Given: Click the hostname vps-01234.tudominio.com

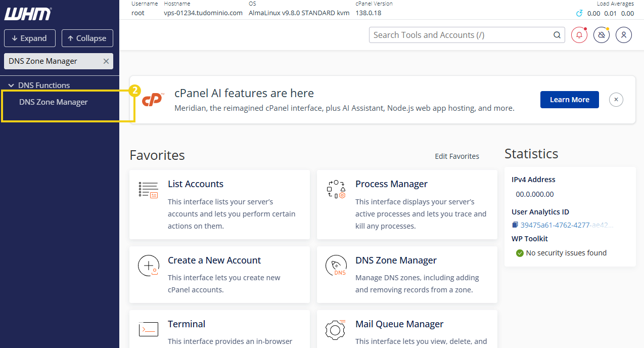Looking at the screenshot, I should [x=203, y=13].
